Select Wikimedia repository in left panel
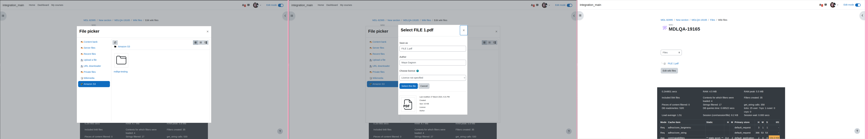The width and height of the screenshot is (868, 139). [89, 78]
